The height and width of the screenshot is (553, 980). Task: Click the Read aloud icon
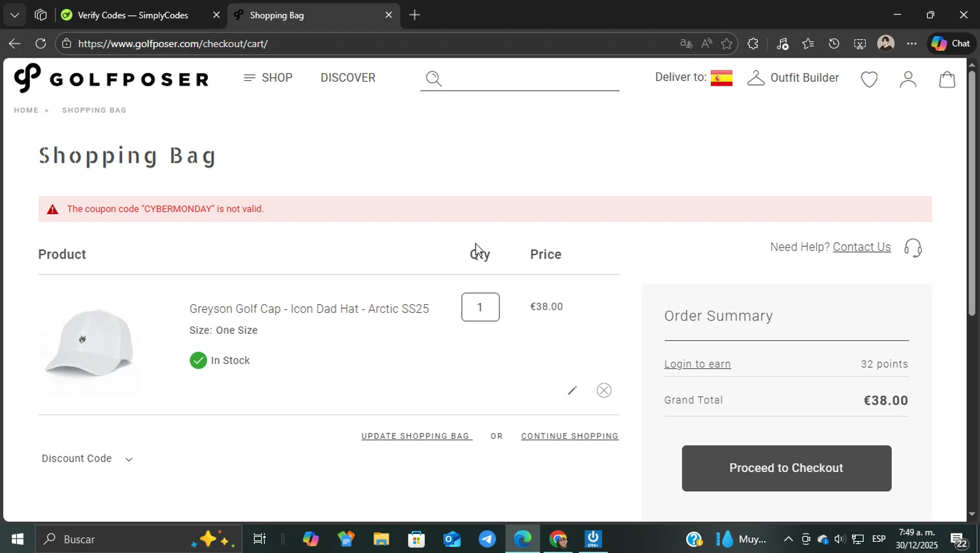click(706, 44)
